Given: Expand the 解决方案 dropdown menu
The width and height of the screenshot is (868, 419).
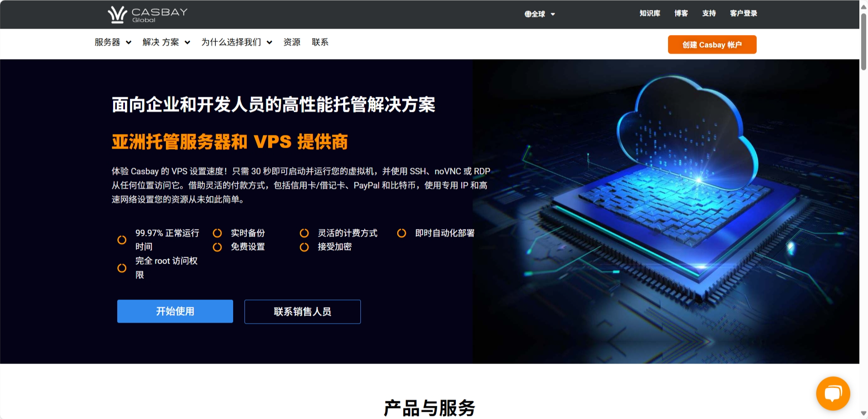Looking at the screenshot, I should [166, 42].
